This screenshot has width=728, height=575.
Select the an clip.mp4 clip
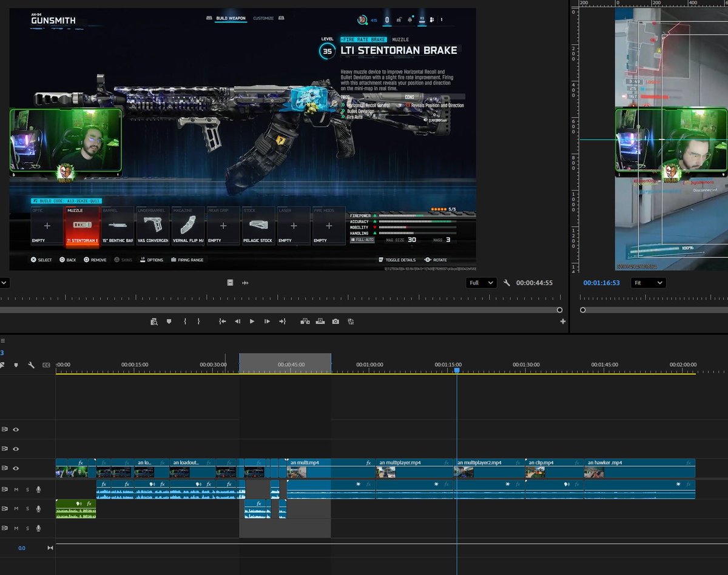click(x=554, y=468)
